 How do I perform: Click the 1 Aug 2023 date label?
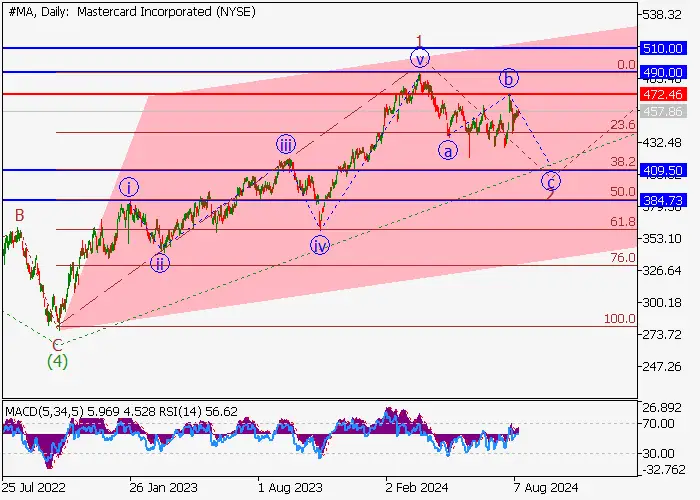tap(290, 487)
